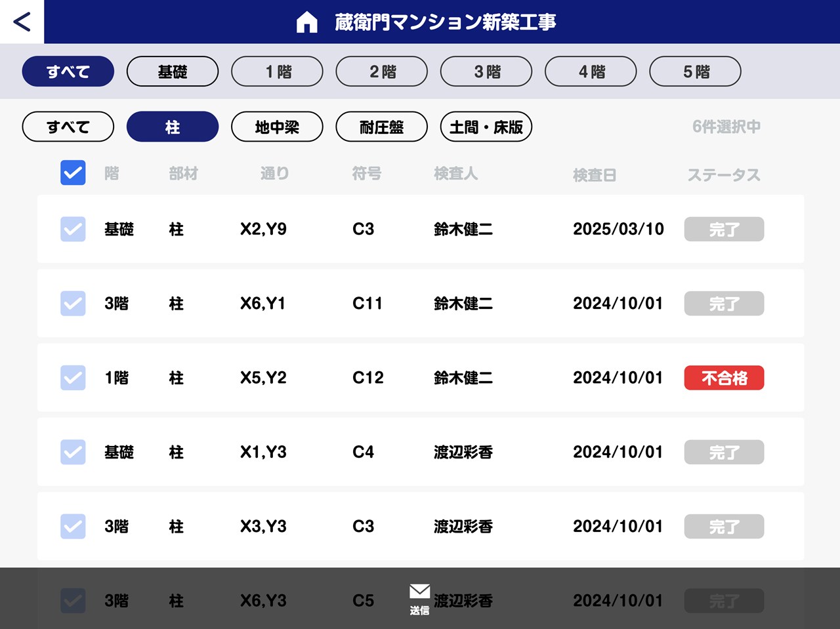Screen dimensions: 840x629
Task: Choose the 5階 floor tab
Action: (695, 71)
